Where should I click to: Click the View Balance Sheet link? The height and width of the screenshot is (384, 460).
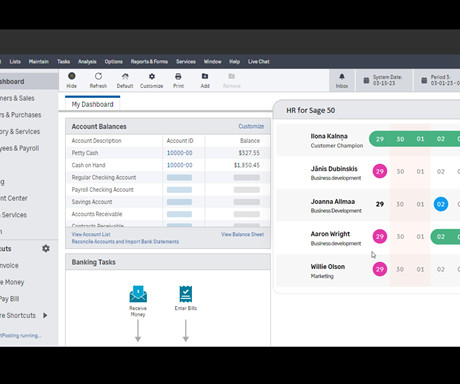(242, 234)
